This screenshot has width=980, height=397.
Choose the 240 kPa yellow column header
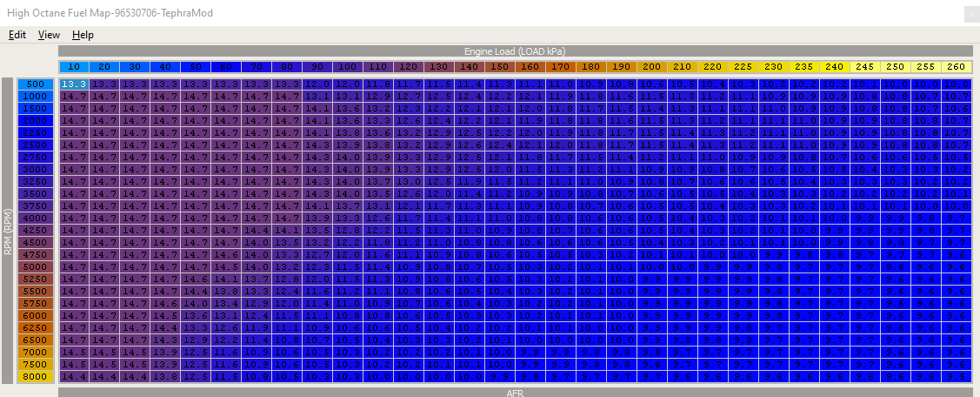[834, 67]
